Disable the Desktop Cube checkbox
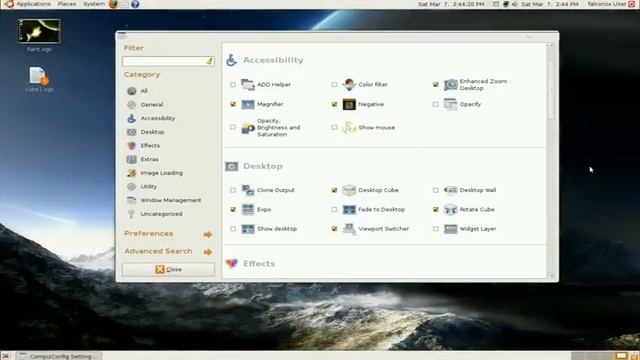This screenshot has height=360, width=640. [x=334, y=190]
